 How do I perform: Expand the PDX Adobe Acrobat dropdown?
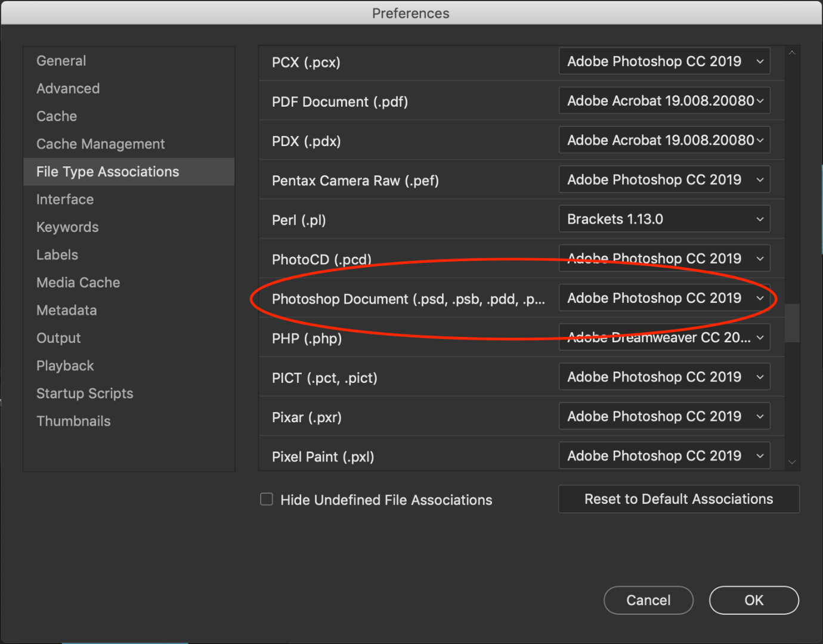664,140
